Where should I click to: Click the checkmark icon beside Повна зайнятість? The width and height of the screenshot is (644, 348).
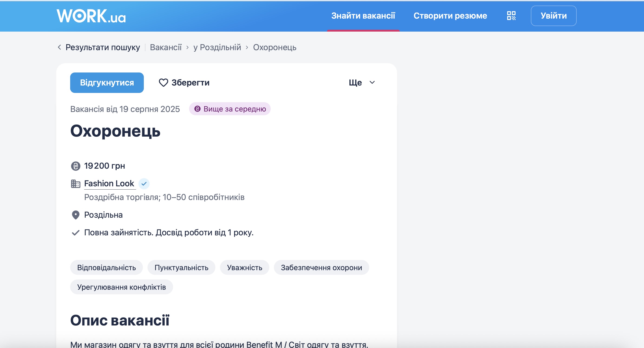[76, 233]
